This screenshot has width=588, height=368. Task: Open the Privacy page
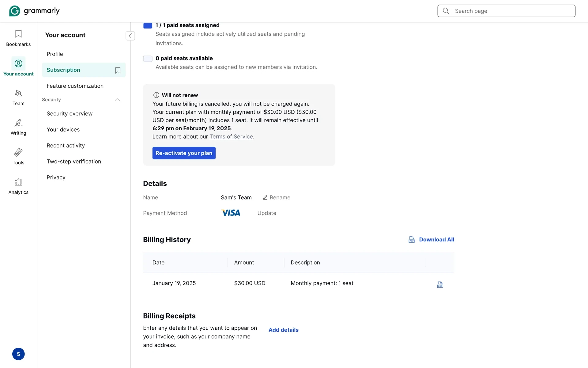pyautogui.click(x=84, y=177)
